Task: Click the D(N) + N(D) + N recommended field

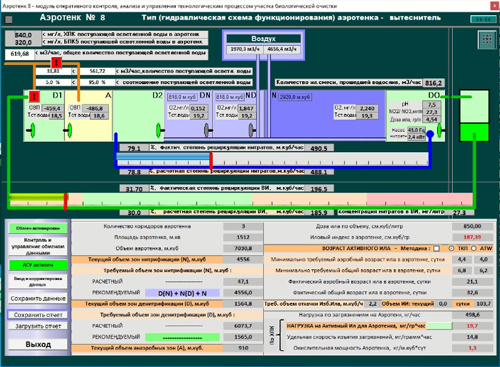Action: 182,293
